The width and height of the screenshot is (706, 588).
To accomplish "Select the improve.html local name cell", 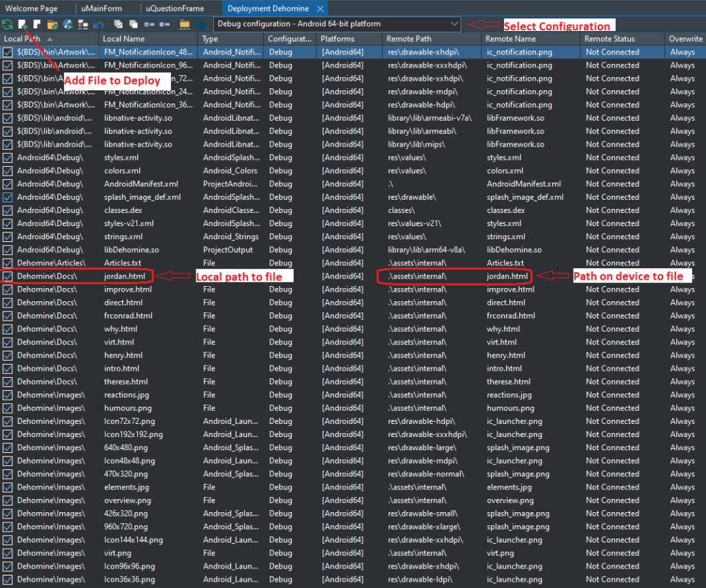I will 128,290.
